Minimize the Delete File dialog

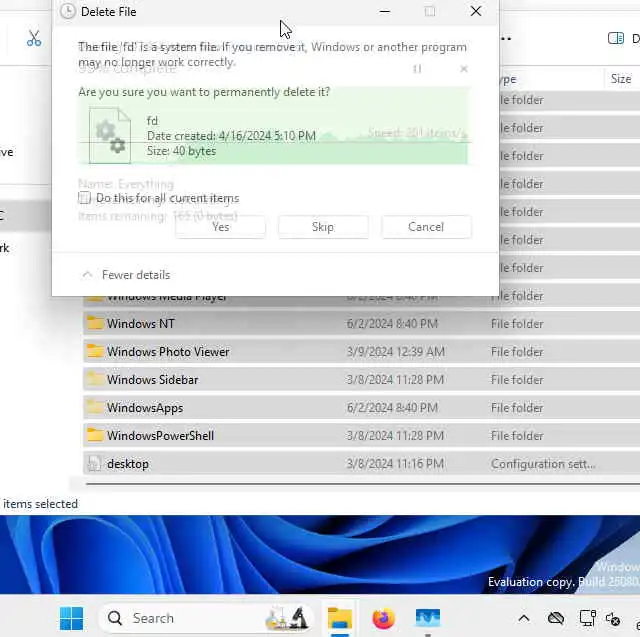[384, 11]
